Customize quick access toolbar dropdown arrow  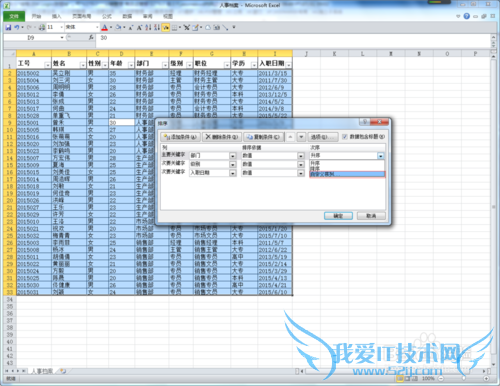[x=234, y=27]
